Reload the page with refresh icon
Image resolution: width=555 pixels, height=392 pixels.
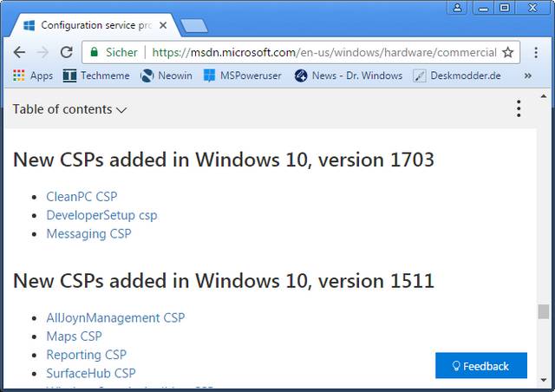tap(66, 52)
